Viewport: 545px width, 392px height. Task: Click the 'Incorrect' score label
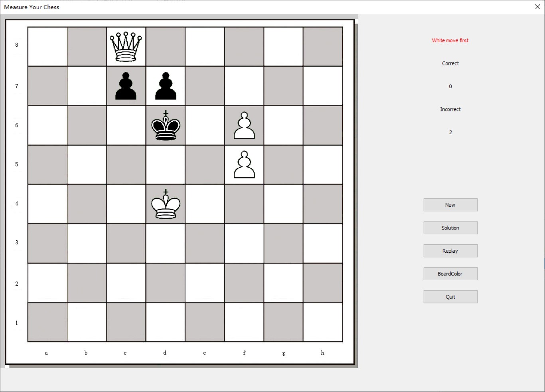450,109
